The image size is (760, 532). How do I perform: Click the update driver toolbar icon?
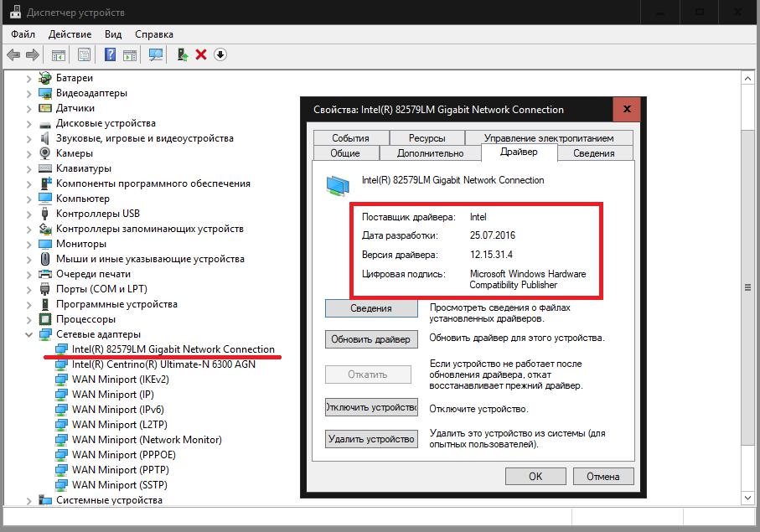pos(182,54)
